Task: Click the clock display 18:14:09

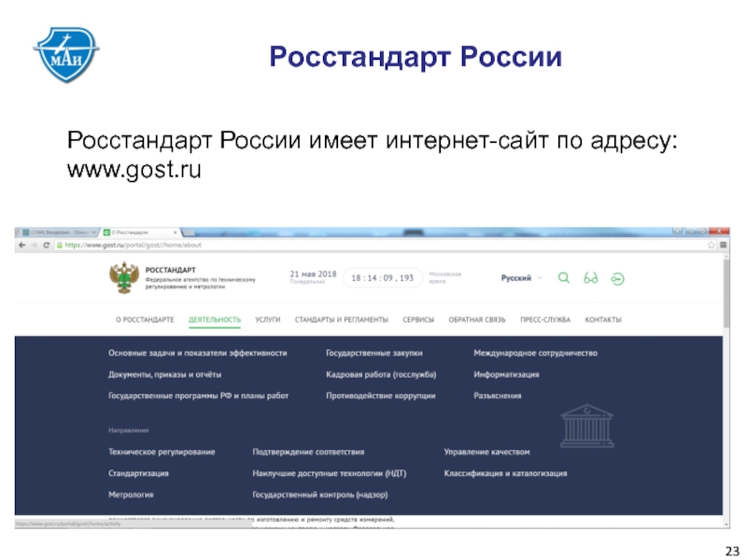Action: click(x=383, y=278)
